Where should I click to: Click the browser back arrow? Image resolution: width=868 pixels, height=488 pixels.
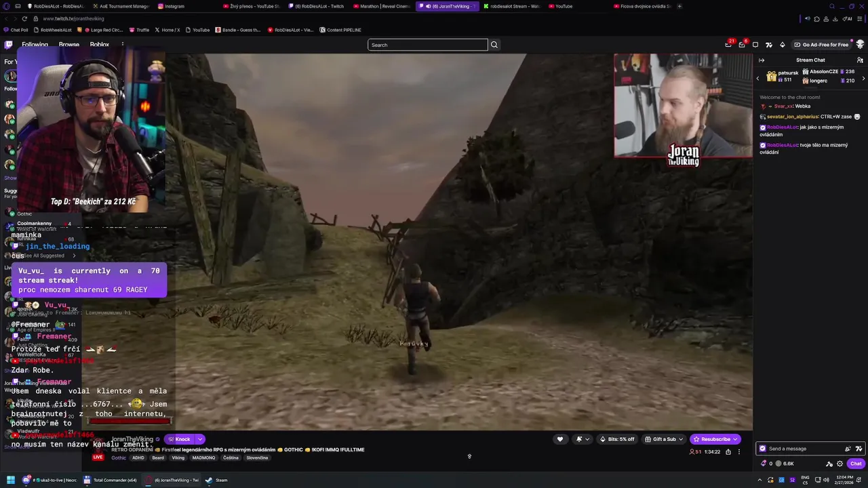coord(6,18)
